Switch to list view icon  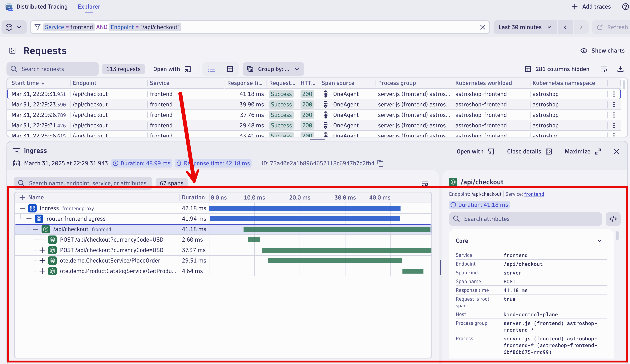212,69
